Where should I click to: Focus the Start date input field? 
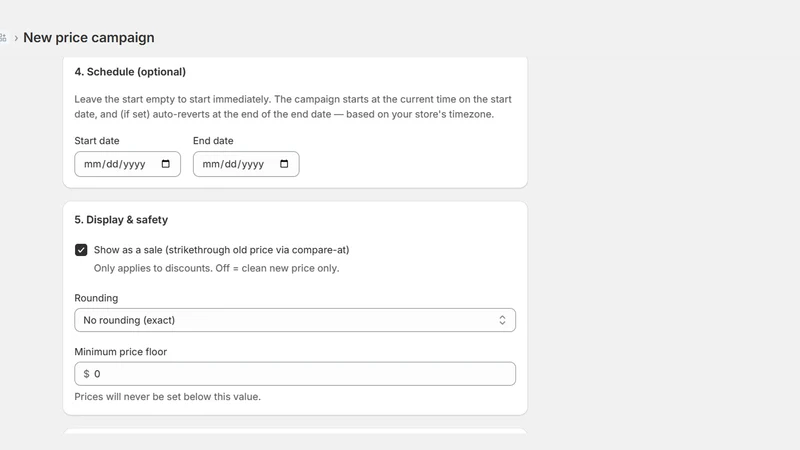tap(128, 164)
